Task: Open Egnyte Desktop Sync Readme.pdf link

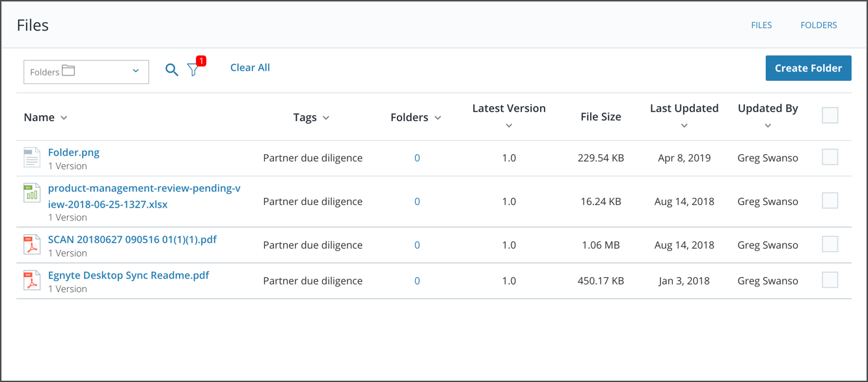Action: point(129,275)
